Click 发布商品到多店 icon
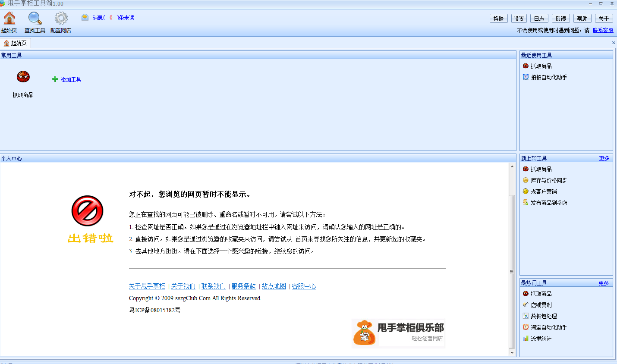This screenshot has width=617, height=364. coord(526,203)
